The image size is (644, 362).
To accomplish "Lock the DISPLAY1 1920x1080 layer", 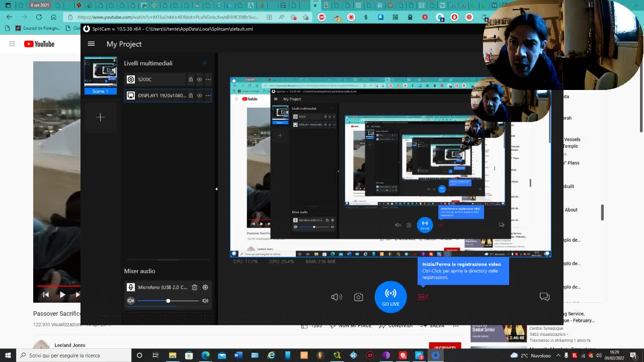I will [x=191, y=96].
